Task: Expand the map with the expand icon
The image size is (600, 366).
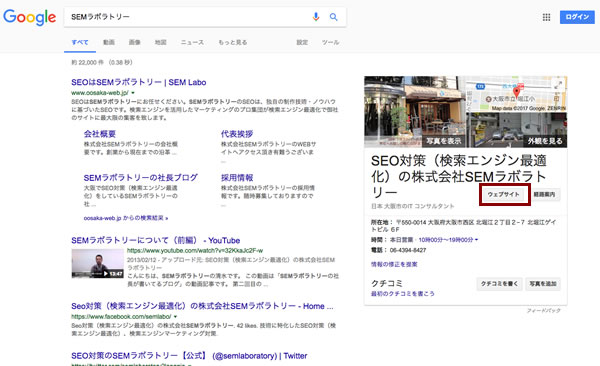Action: [x=558, y=85]
